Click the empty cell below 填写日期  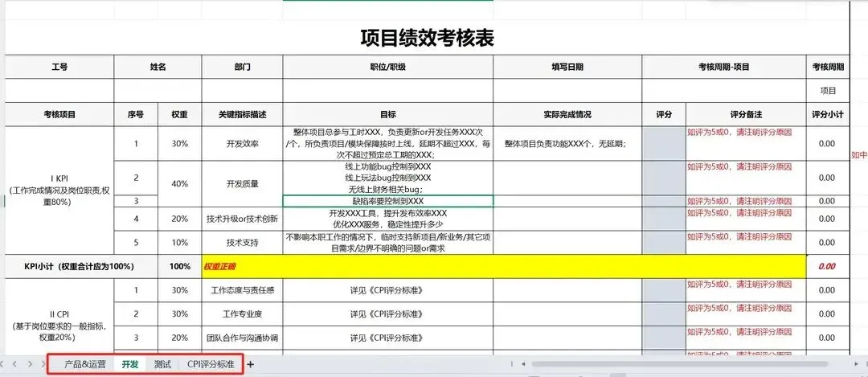pos(567,91)
